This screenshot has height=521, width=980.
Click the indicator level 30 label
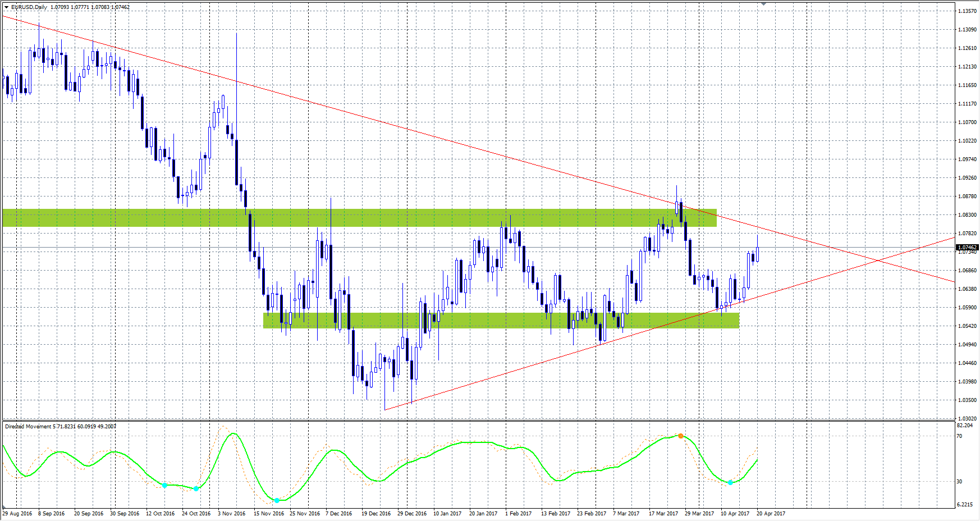[959, 482]
